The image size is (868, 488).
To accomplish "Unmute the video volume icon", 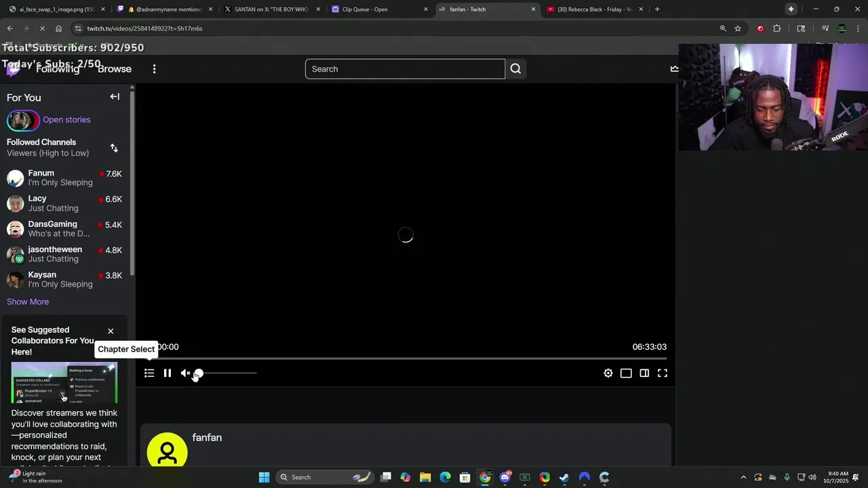I will (x=185, y=373).
